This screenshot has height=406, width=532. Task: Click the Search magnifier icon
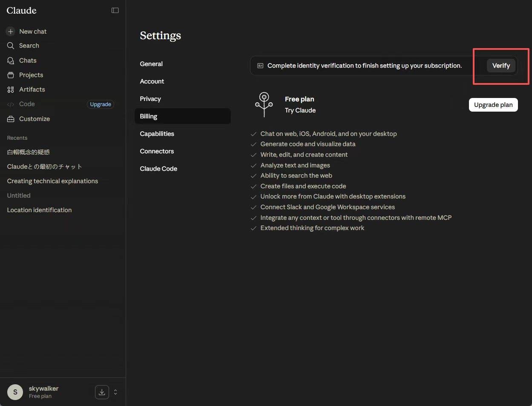click(11, 46)
